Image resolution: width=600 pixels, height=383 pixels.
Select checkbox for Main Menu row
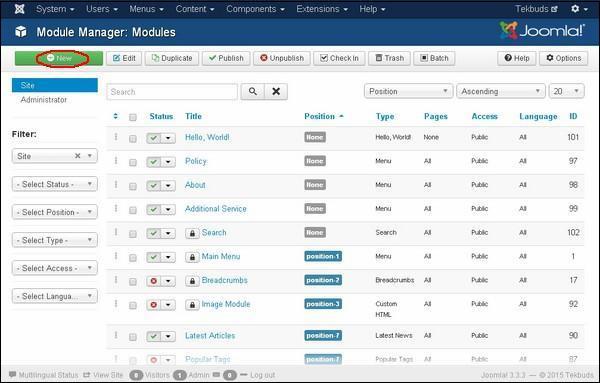click(x=133, y=258)
